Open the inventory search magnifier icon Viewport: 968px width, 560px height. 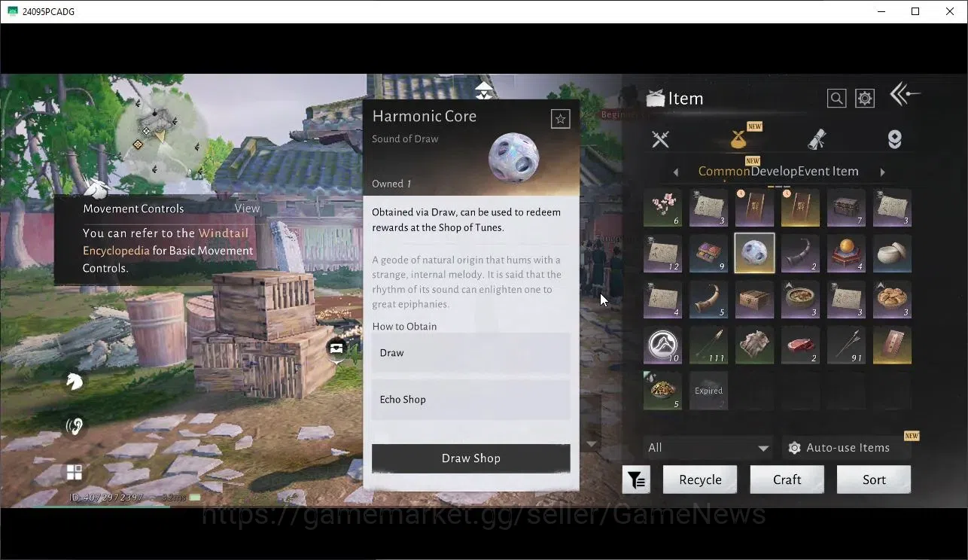[836, 98]
